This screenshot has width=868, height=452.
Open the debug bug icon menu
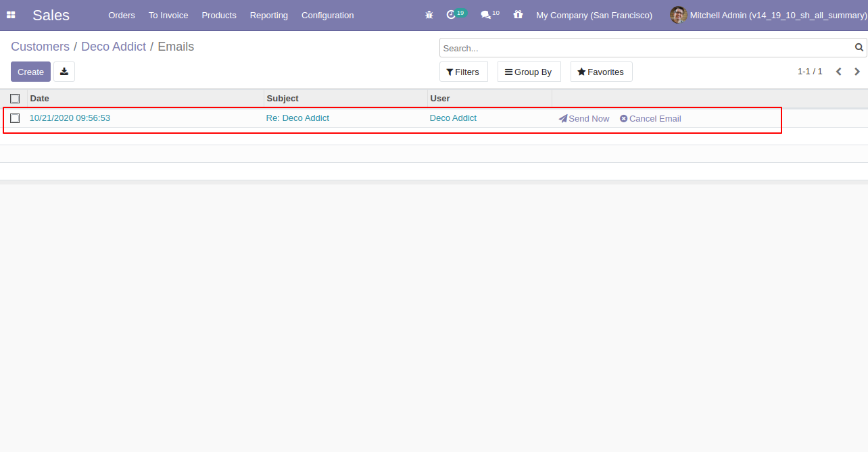(429, 15)
